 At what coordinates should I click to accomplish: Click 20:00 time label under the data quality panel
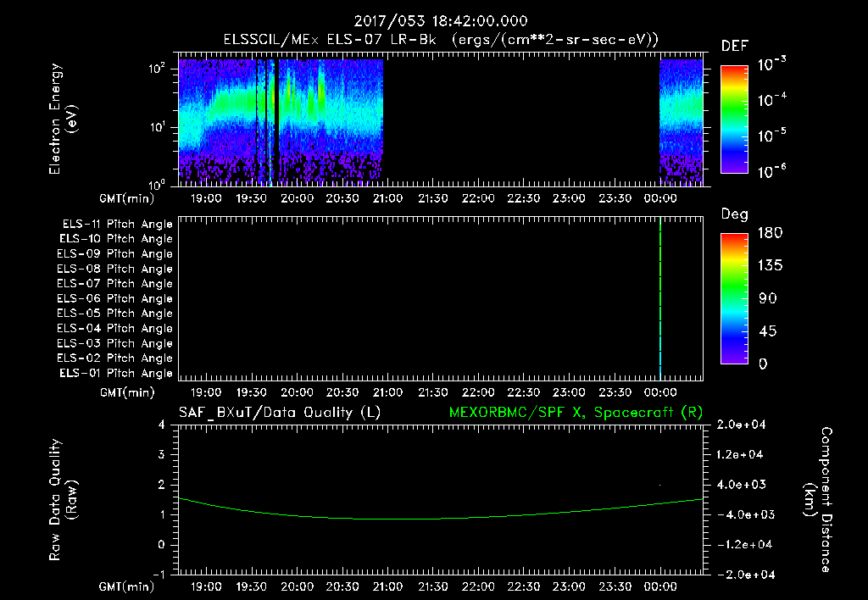pos(297,586)
